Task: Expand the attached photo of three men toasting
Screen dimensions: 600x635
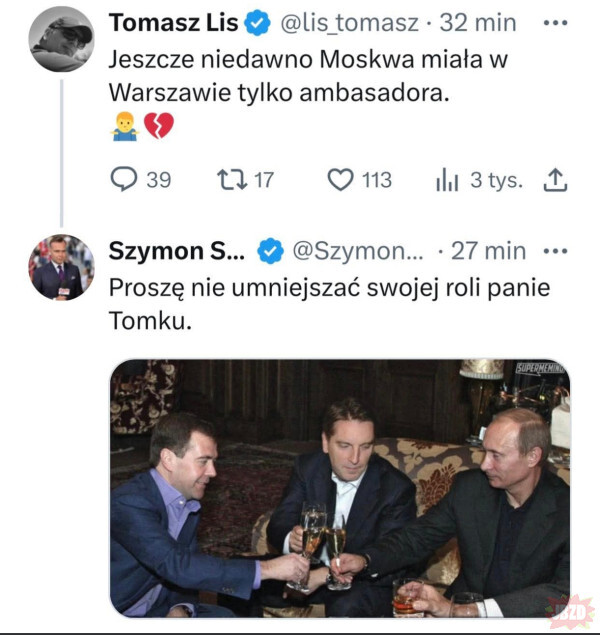Action: pyautogui.click(x=339, y=487)
